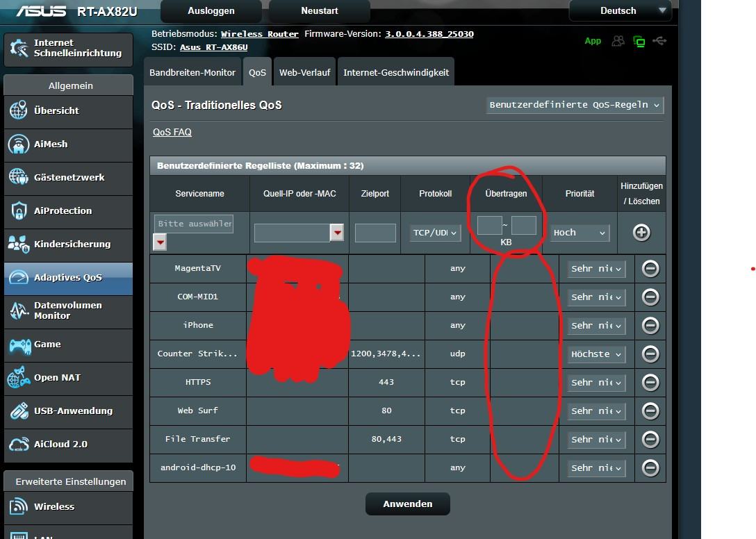
Task: Click the network clients status icon
Action: pos(639,42)
